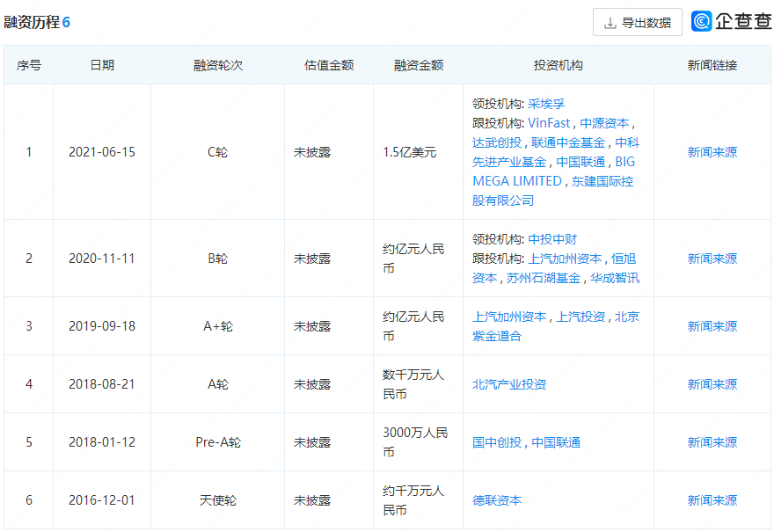The height and width of the screenshot is (532, 774).
Task: Click the 投资机构 column header
Action: click(559, 65)
